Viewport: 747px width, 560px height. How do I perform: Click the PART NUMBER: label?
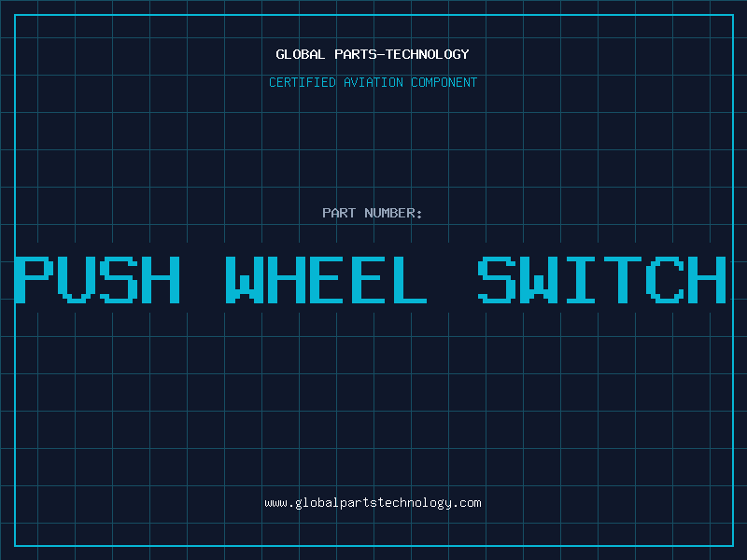pos(373,213)
